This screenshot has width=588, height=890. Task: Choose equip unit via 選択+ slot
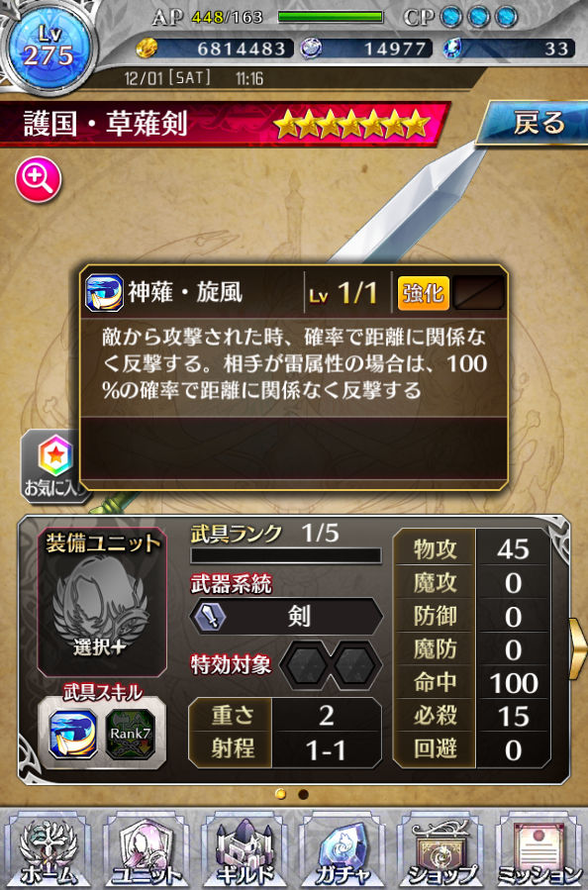pos(102,602)
